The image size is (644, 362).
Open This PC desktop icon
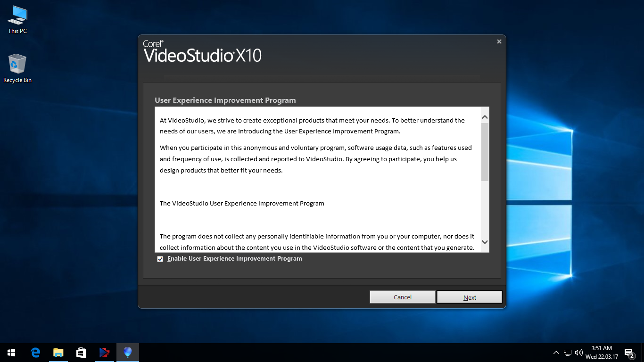[x=17, y=19]
